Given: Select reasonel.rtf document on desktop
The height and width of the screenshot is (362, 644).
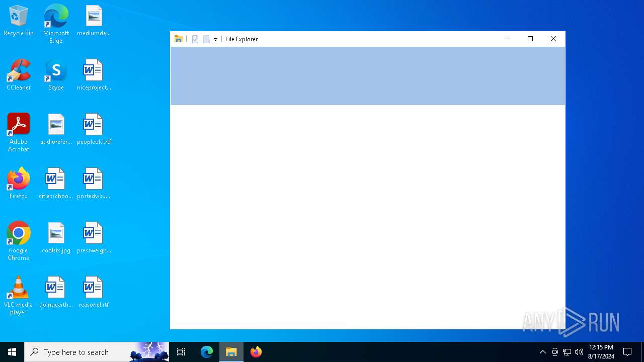Looking at the screenshot, I should pos(94,293).
